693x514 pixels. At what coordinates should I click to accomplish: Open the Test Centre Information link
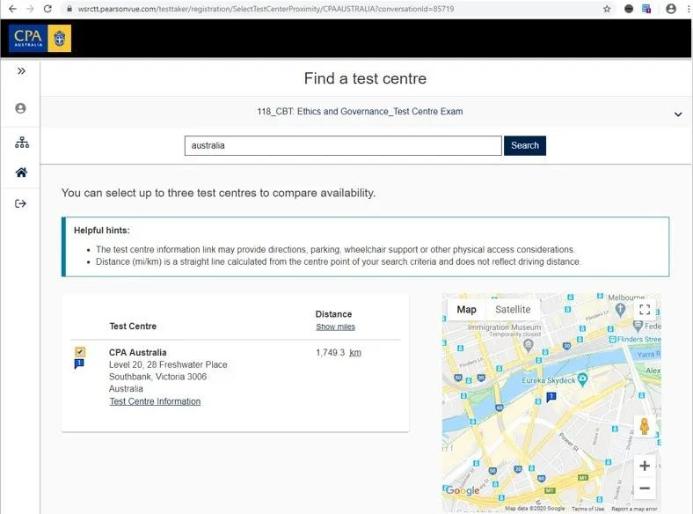155,401
